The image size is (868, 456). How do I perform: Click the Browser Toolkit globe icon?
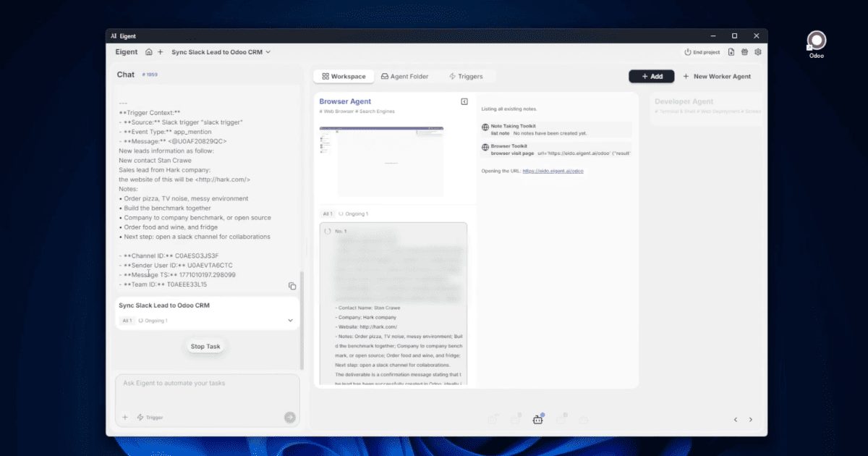coord(485,148)
